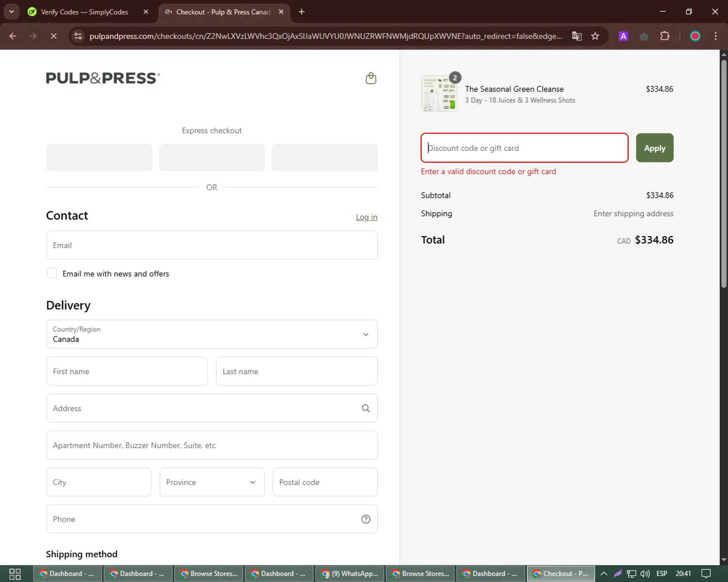Close the Verify Codes SimplyCodes tab

coord(146,12)
